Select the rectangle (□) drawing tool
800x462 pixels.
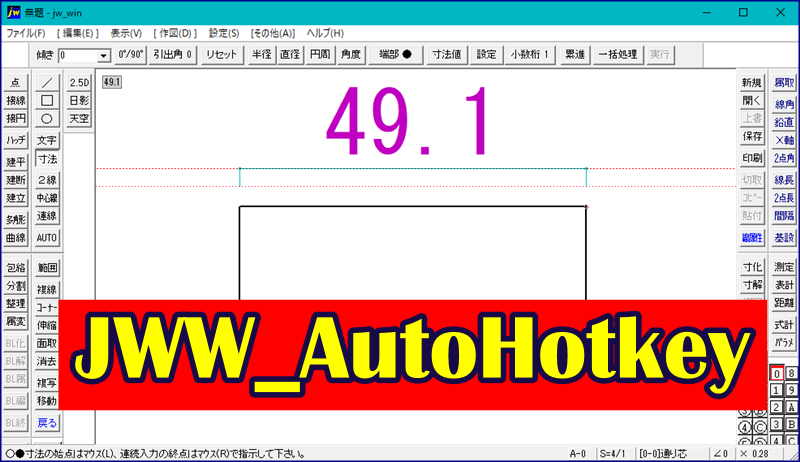[47, 100]
